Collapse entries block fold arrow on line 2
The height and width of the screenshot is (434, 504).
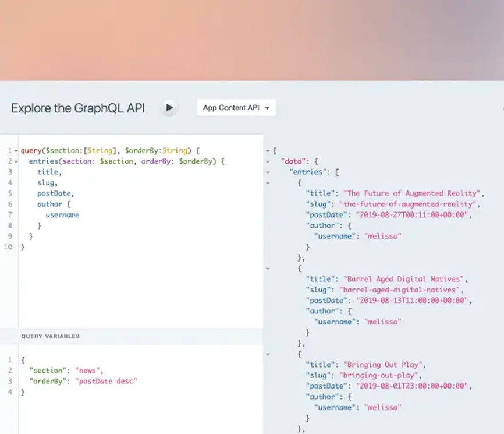click(x=16, y=161)
